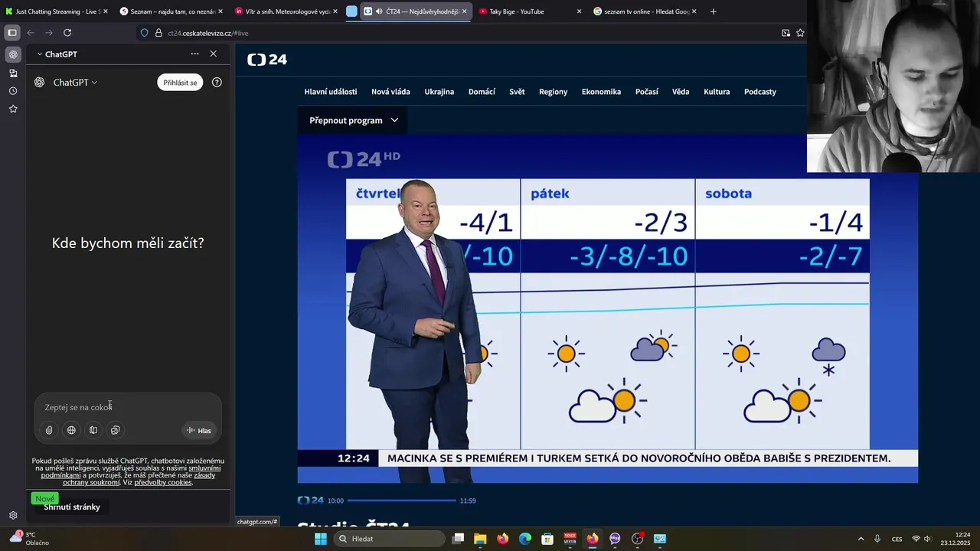Open ChatGPT model selector dropdown

75,82
